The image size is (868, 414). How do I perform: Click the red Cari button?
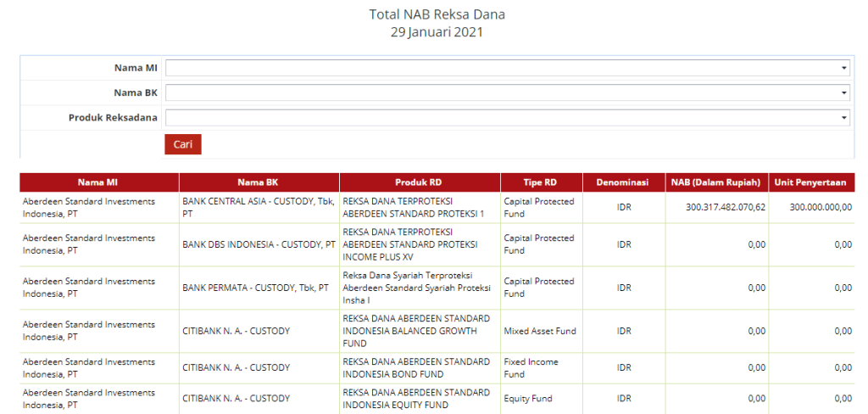[x=182, y=144]
